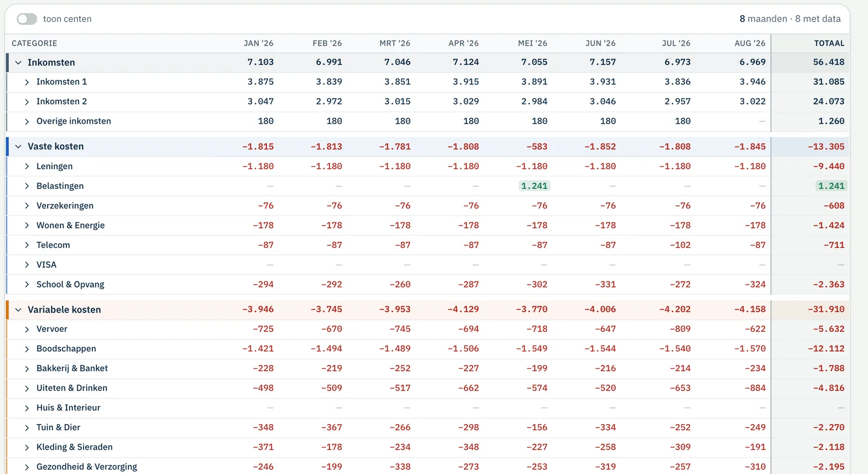868x474 pixels.
Task: Expand the Uiteten & Drinken row
Action: pos(27,388)
